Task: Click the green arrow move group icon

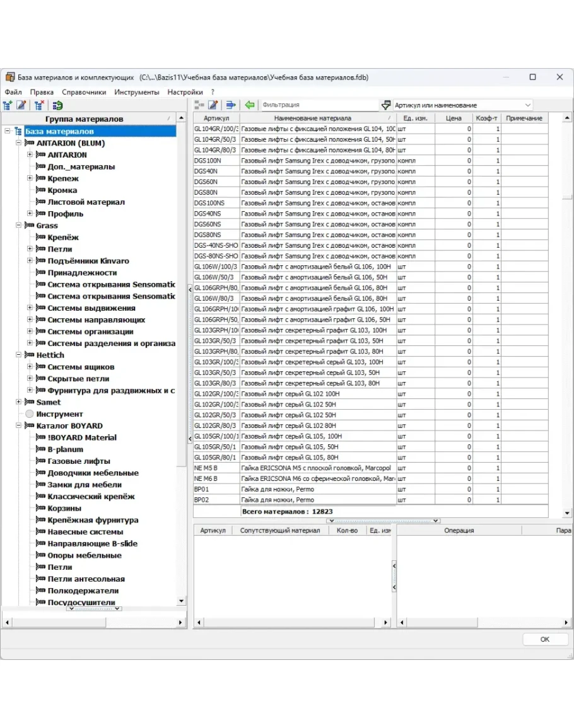Action: (57, 105)
